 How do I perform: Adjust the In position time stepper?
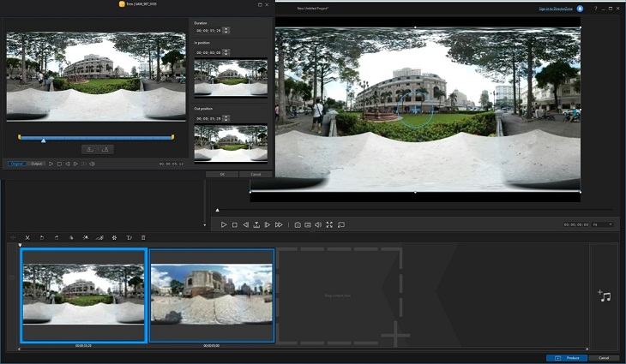point(226,52)
